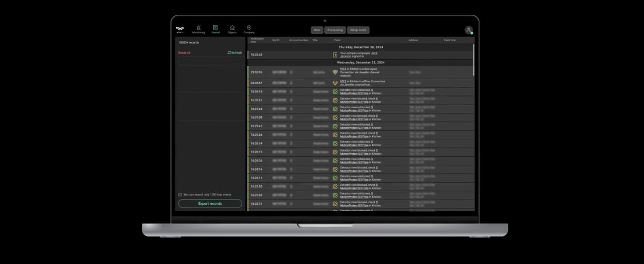Click the Event column header
Image resolution: width=644 pixels, height=264 pixels.
[337, 40]
